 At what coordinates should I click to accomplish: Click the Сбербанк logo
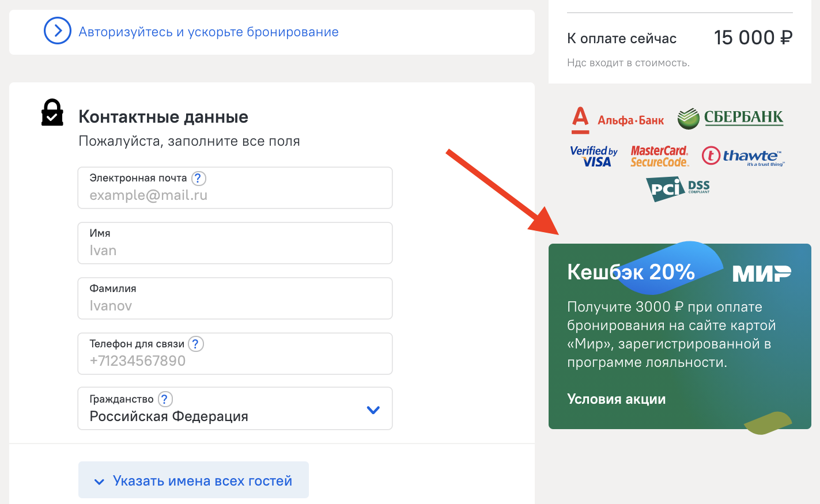click(x=730, y=118)
